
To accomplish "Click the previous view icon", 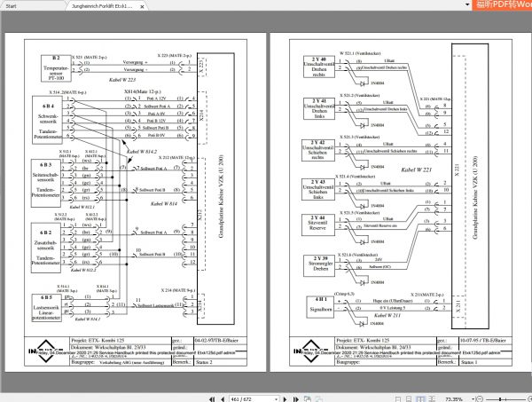I will coord(307,399).
